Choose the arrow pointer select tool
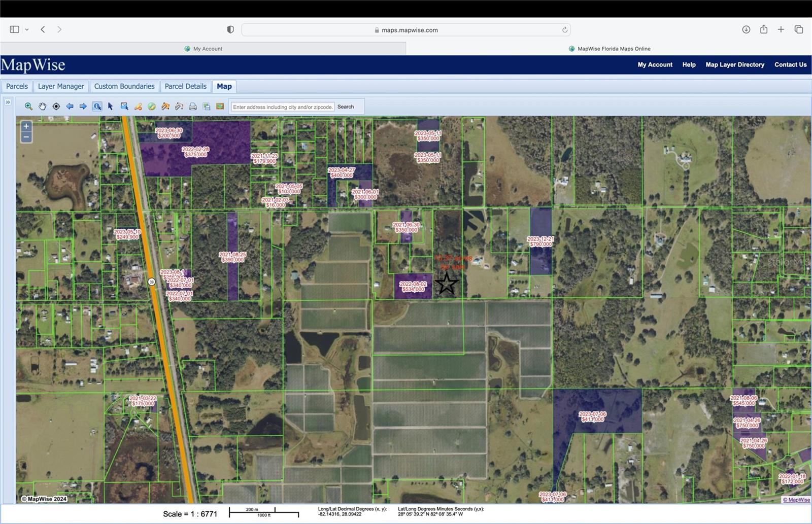The width and height of the screenshot is (812, 524). 111,107
